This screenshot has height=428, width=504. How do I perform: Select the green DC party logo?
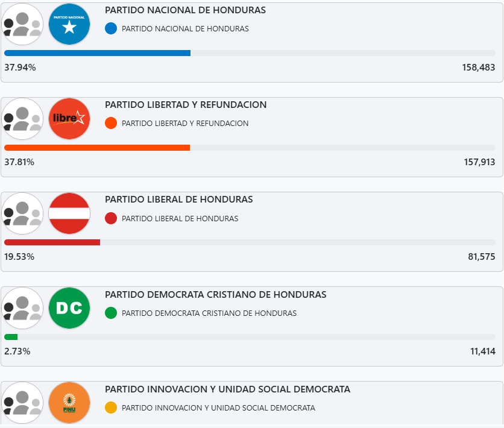[x=69, y=307]
